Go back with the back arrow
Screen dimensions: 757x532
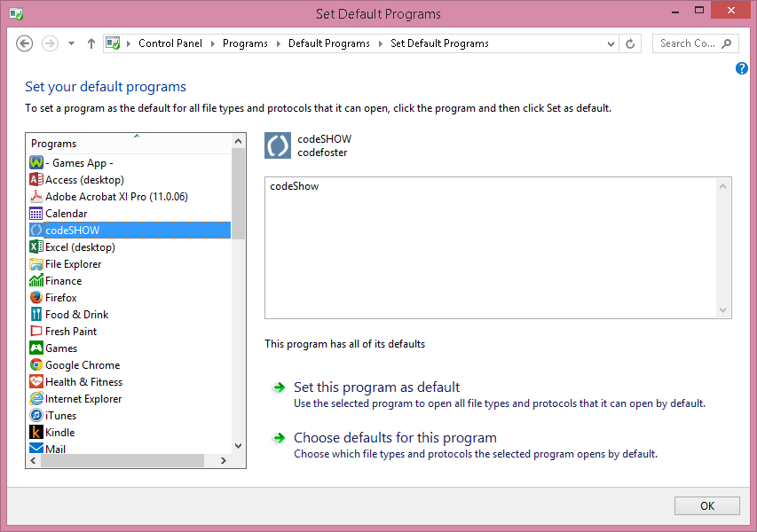click(25, 43)
